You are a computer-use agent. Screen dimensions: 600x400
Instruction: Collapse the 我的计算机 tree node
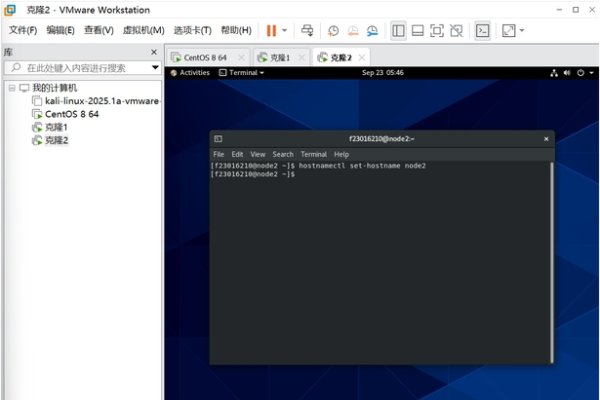coord(10,88)
